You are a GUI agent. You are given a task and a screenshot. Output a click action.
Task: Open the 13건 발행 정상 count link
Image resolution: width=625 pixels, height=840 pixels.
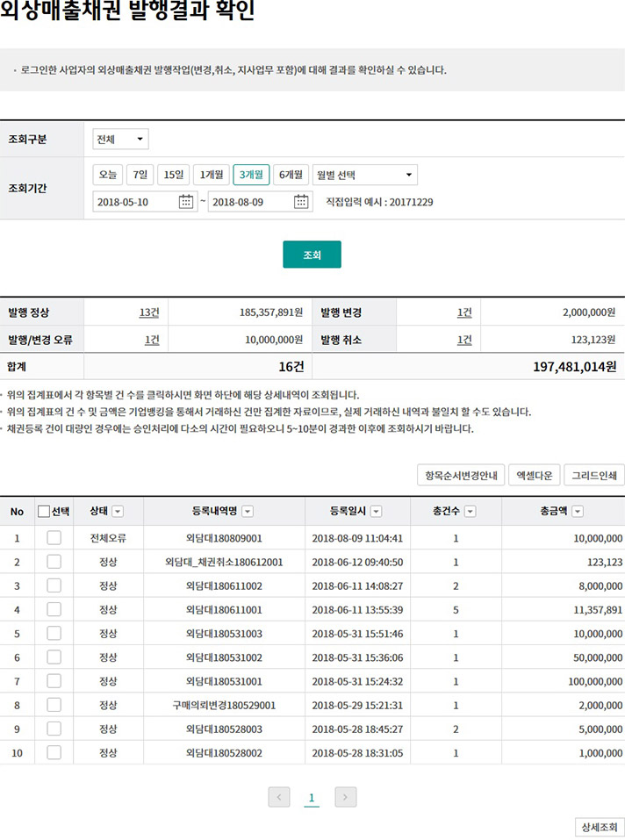pos(148,312)
